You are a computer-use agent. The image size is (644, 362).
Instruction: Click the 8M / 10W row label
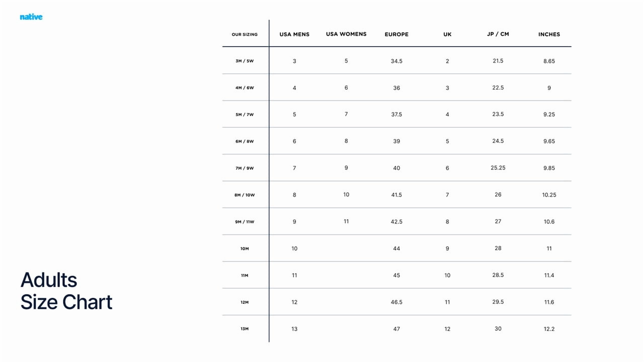coord(245,195)
